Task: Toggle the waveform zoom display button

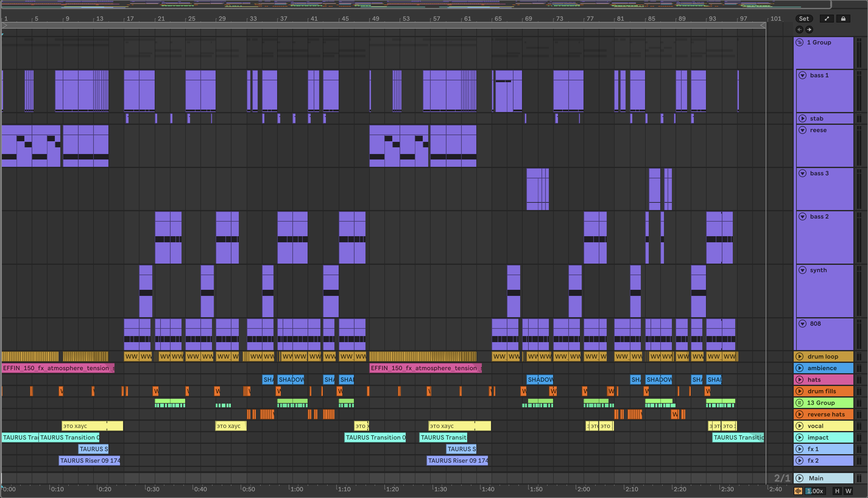Action: point(798,491)
